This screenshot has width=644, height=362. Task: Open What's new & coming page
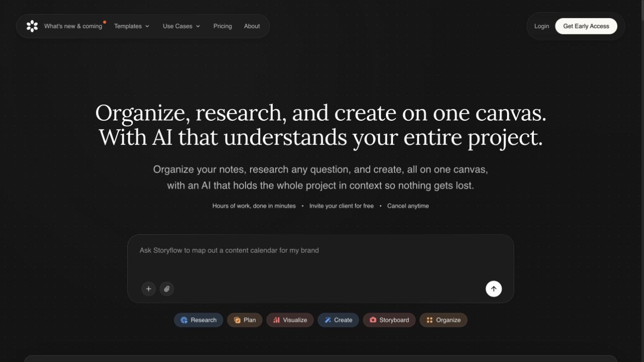pyautogui.click(x=73, y=26)
